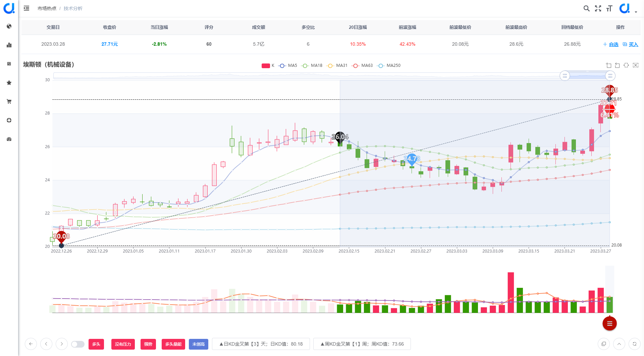Click 24.73 blue marker pin
The image size is (644, 356).
point(412,159)
